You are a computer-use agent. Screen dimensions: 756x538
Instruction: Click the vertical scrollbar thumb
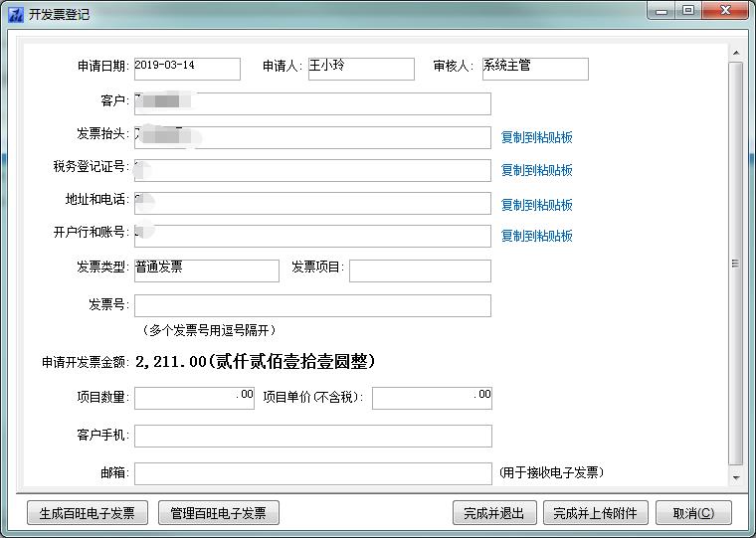[736, 264]
